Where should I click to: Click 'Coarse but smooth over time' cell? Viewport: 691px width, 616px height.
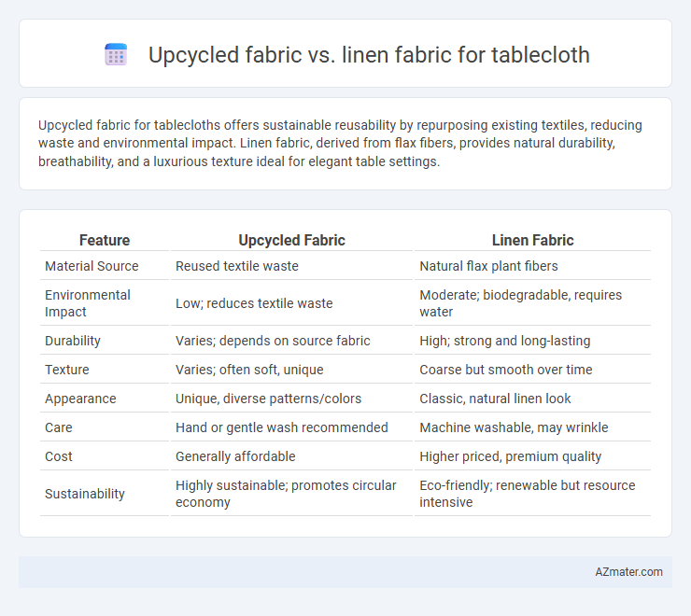[506, 370]
